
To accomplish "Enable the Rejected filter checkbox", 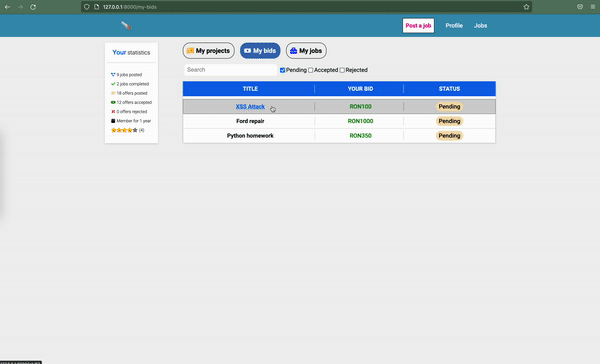I will click(x=342, y=70).
